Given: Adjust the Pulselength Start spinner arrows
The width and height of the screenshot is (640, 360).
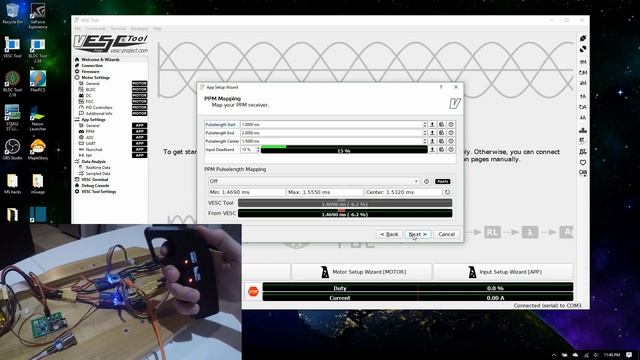Looking at the screenshot, I should (x=425, y=124).
